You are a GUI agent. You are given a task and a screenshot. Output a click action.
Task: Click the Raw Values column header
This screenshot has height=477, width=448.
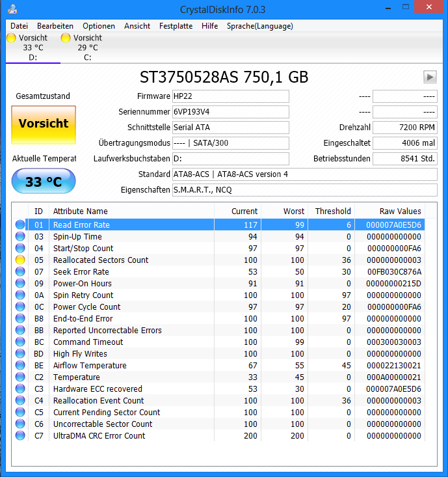390,211
